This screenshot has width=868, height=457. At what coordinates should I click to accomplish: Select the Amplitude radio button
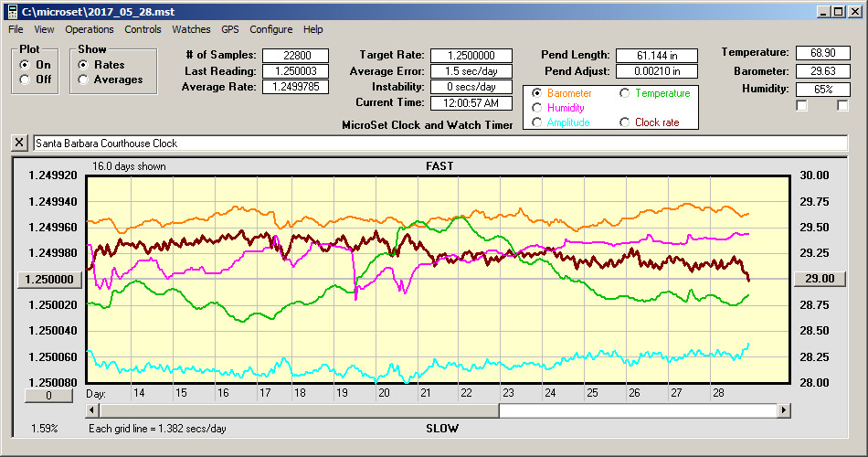click(537, 122)
